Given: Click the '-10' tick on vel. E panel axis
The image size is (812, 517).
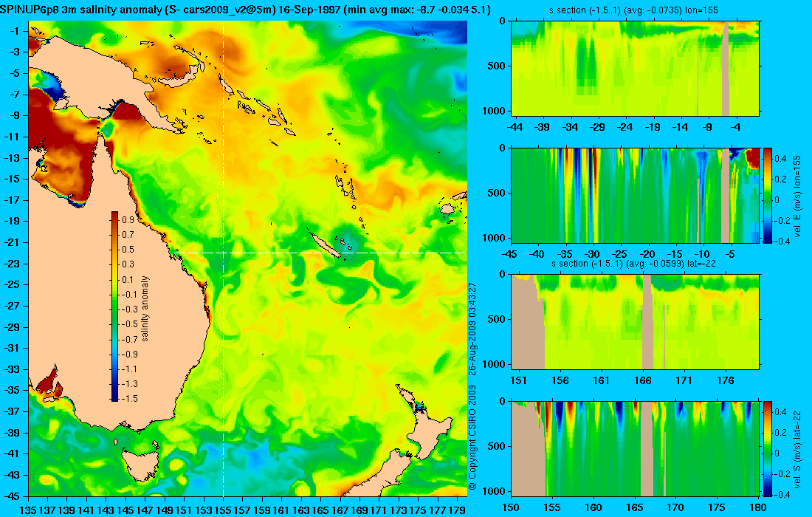Looking at the screenshot, I should 702,254.
